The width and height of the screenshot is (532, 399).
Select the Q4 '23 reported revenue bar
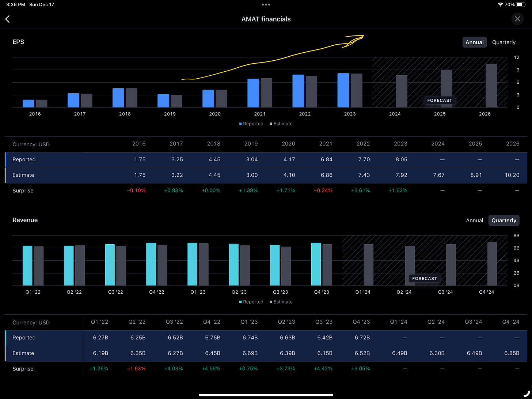coord(316,264)
